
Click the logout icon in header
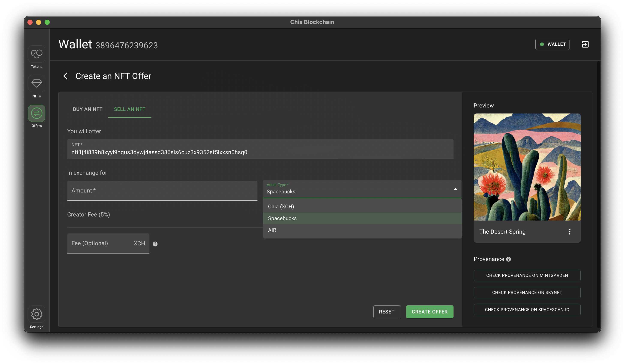click(585, 44)
